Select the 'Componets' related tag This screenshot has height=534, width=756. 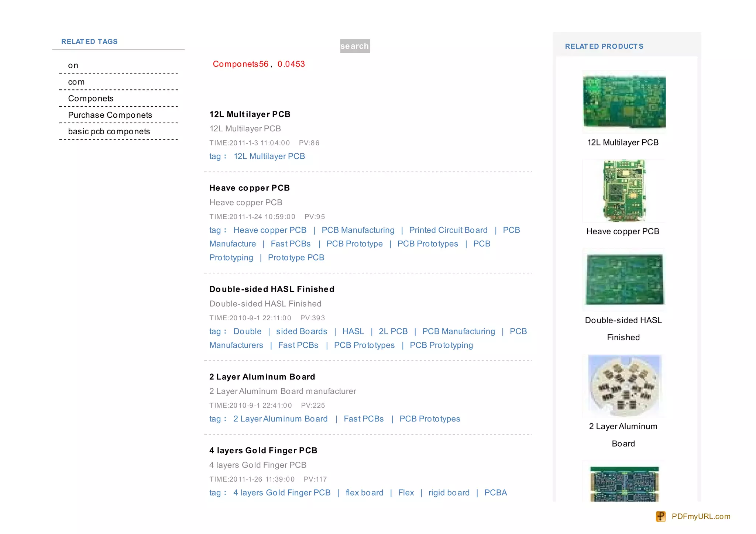[x=91, y=99]
